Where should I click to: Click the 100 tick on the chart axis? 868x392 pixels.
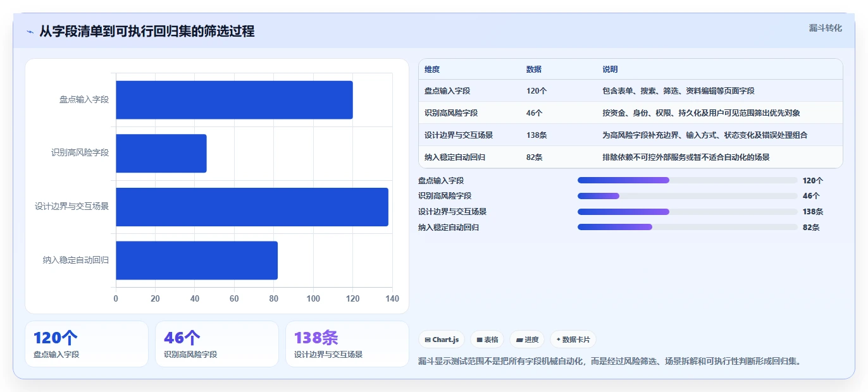coord(313,298)
